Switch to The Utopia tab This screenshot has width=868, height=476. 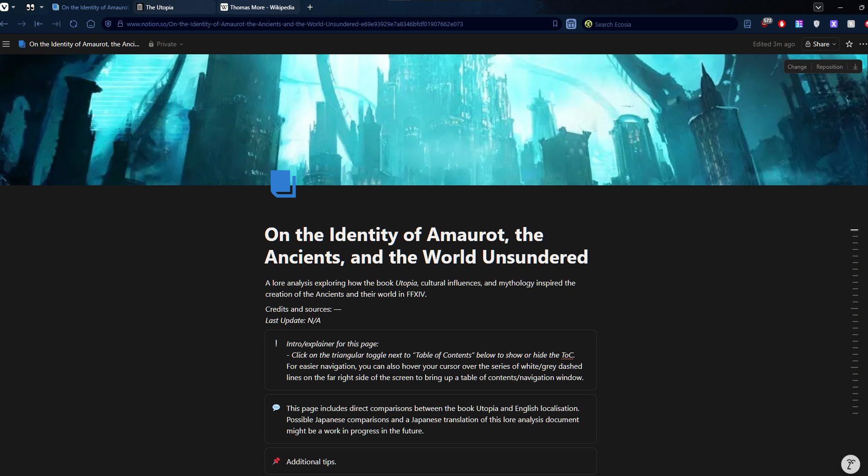pyautogui.click(x=174, y=7)
